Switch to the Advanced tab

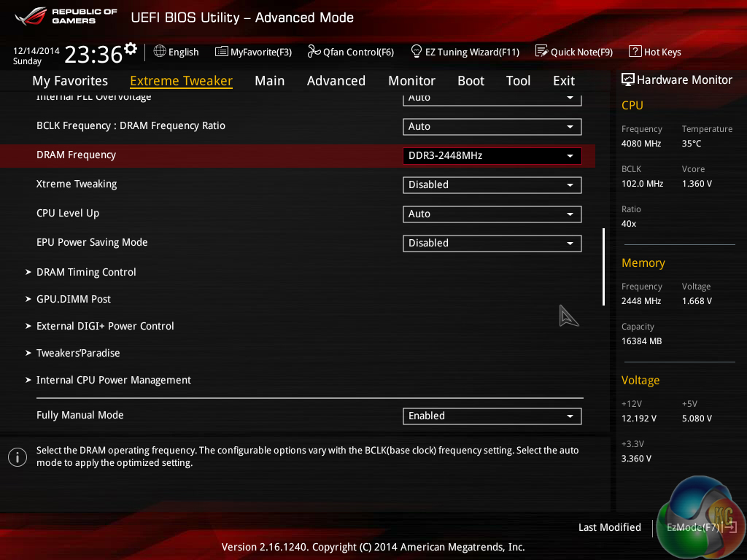pos(336,81)
